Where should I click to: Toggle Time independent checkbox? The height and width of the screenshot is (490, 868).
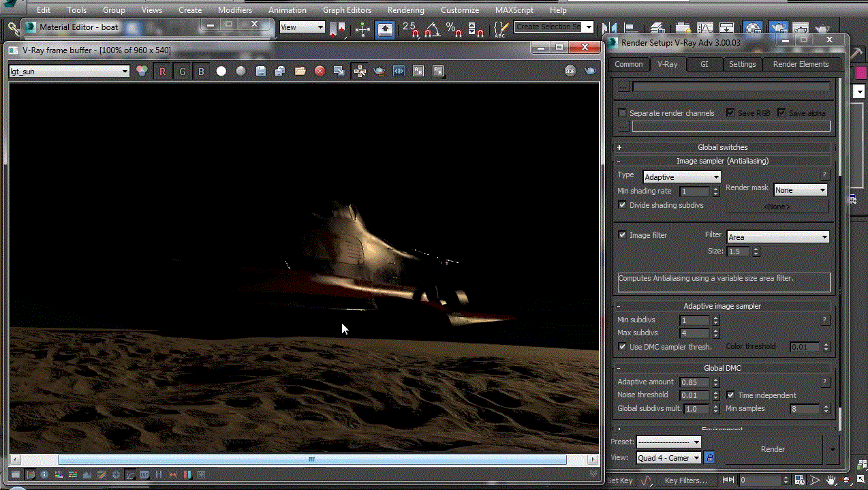tap(730, 395)
